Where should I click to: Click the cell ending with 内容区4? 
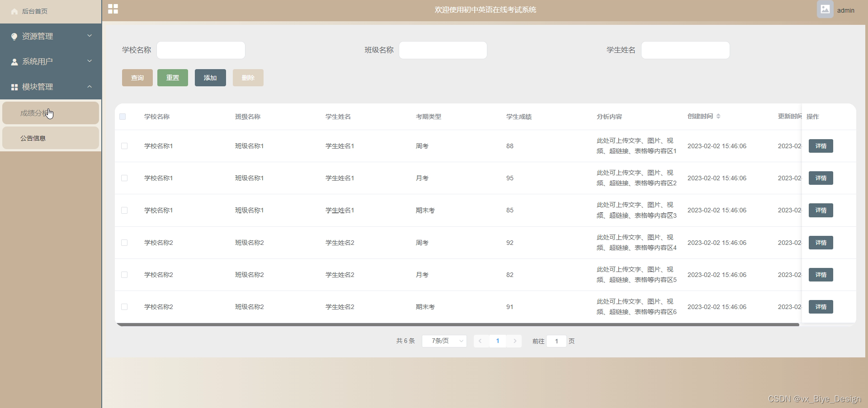(x=637, y=243)
